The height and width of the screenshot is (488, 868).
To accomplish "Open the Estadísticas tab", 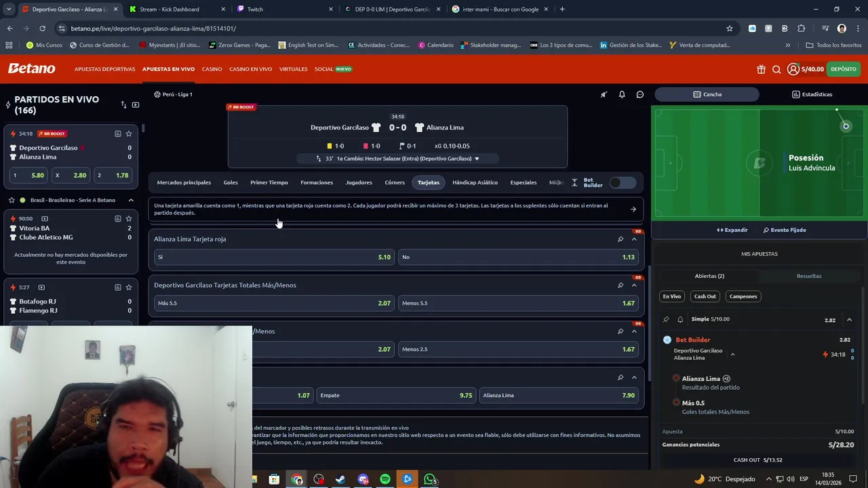I will pyautogui.click(x=812, y=94).
